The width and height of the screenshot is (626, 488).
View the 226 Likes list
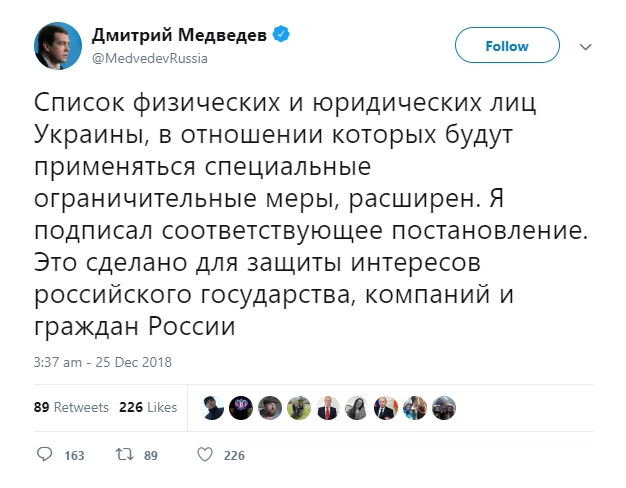148,407
